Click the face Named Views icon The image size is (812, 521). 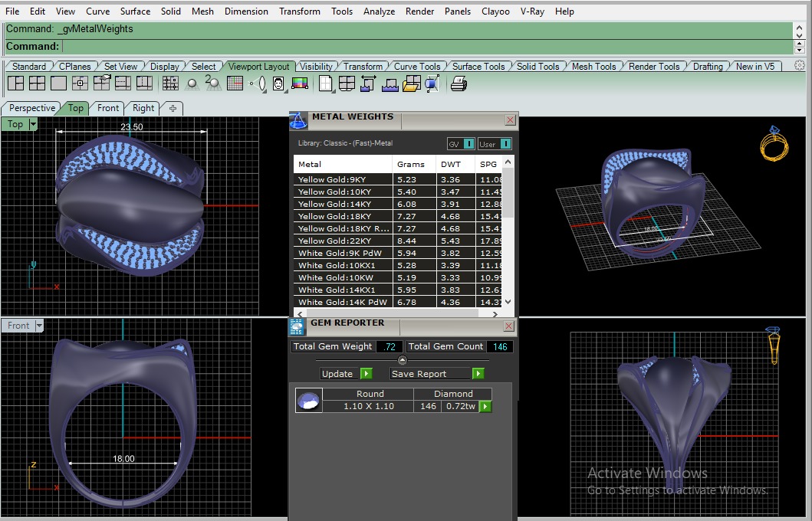278,84
